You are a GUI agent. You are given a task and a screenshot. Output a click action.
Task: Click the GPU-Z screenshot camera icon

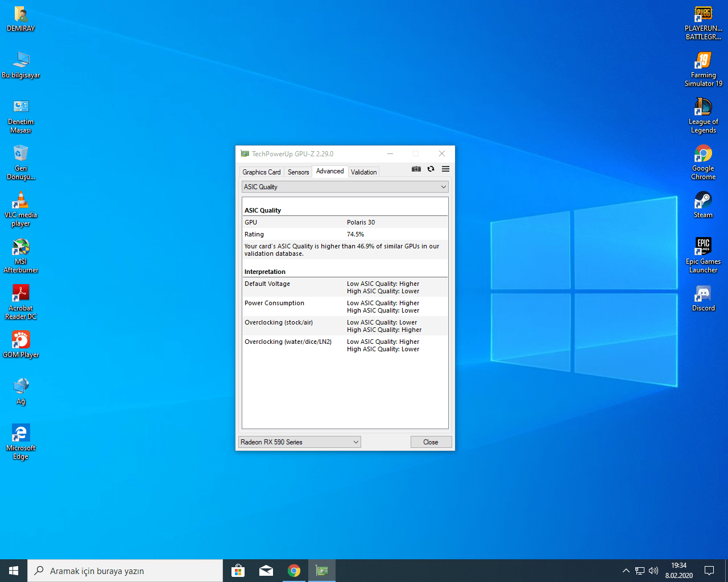[416, 169]
